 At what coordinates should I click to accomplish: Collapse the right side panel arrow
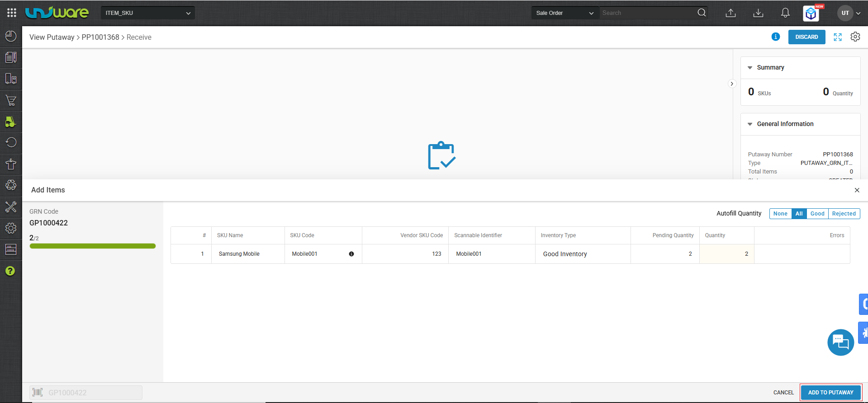[732, 84]
